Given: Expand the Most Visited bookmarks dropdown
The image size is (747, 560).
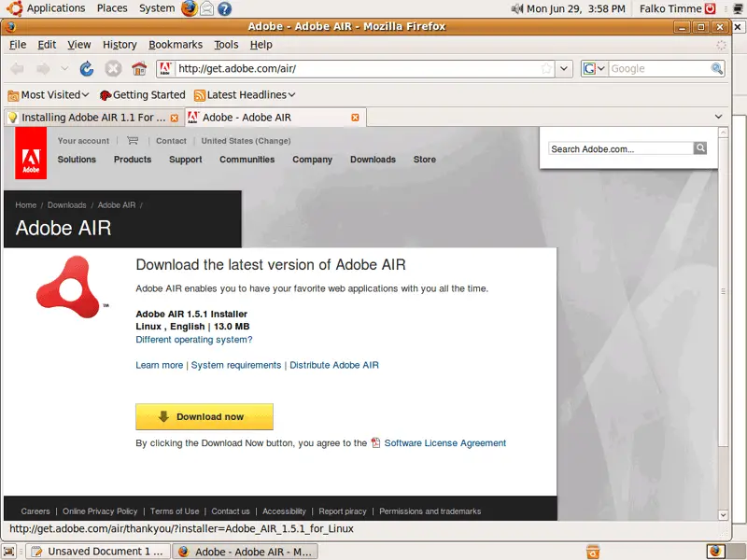Looking at the screenshot, I should click(x=85, y=95).
